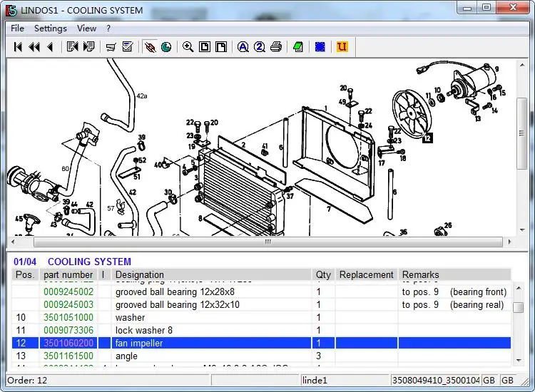Viewport: 535px width, 392px height.
Task: Click diagram horizontal scroll right arrow
Action: (x=509, y=242)
